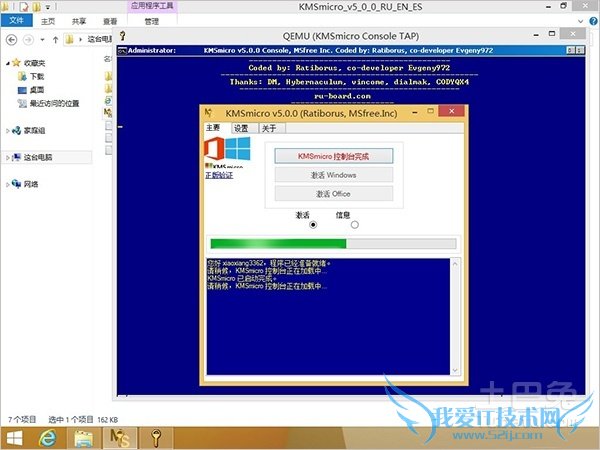Image resolution: width=600 pixels, height=450 pixels.
Task: Click the KMSmicro taskbar icon
Action: 119,438
